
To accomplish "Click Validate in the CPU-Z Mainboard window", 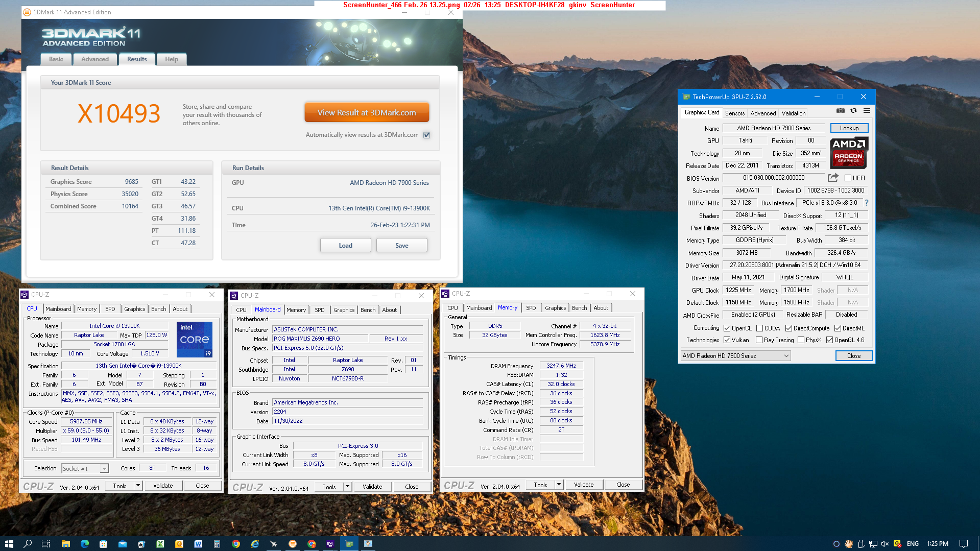I will coord(372,487).
